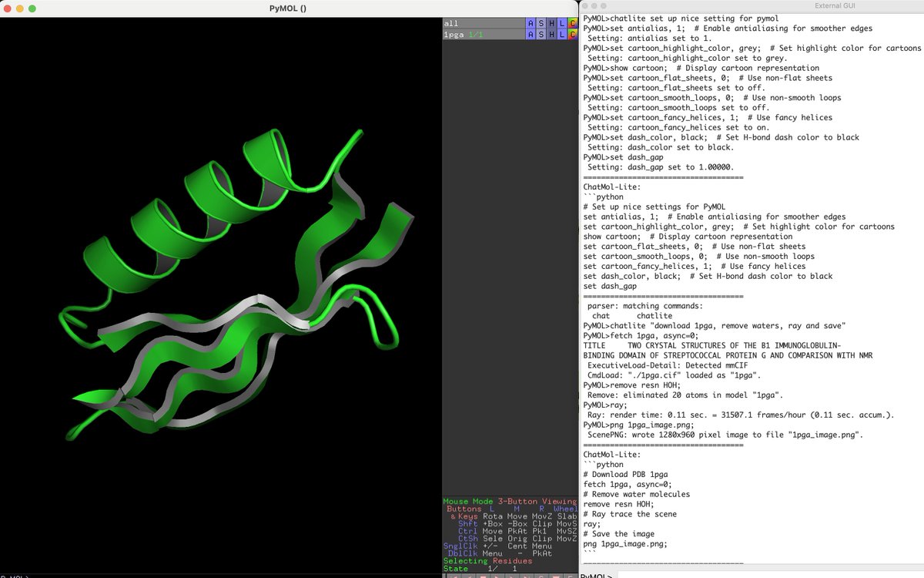Click the yellow minimize button of PyMOL window
Image resolution: width=924 pixels, height=578 pixels.
[x=20, y=8]
